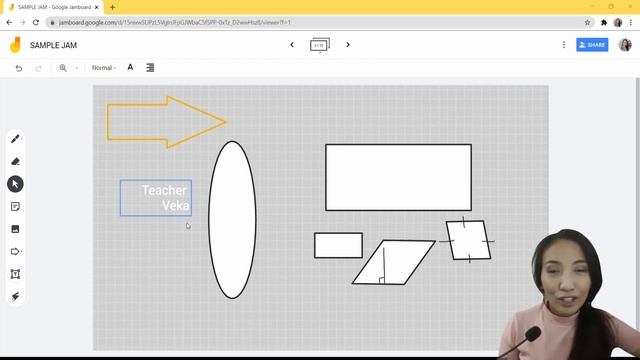Viewport: 640px width, 360px height.
Task: Select the Teacher Veka text box
Action: [x=156, y=198]
